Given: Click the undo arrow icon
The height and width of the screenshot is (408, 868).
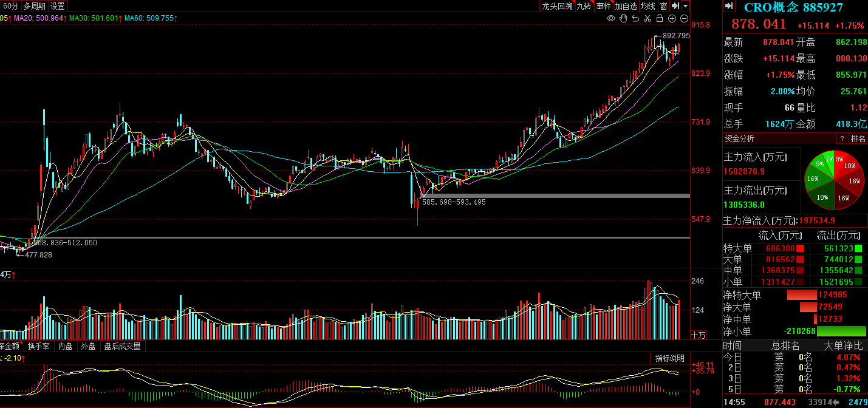Looking at the screenshot, I should click(x=635, y=19).
